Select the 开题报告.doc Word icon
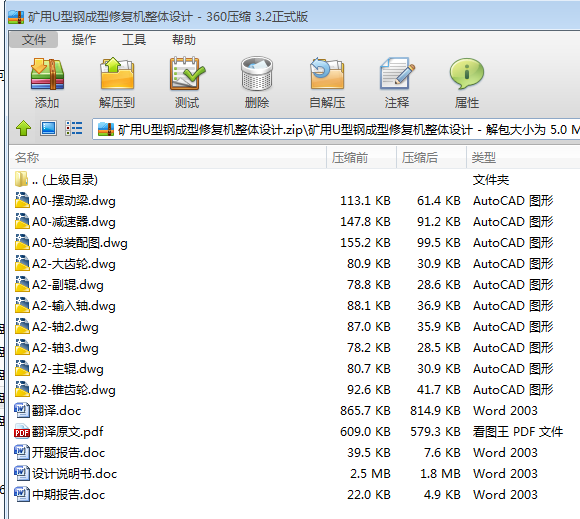580x519 pixels. click(x=22, y=452)
